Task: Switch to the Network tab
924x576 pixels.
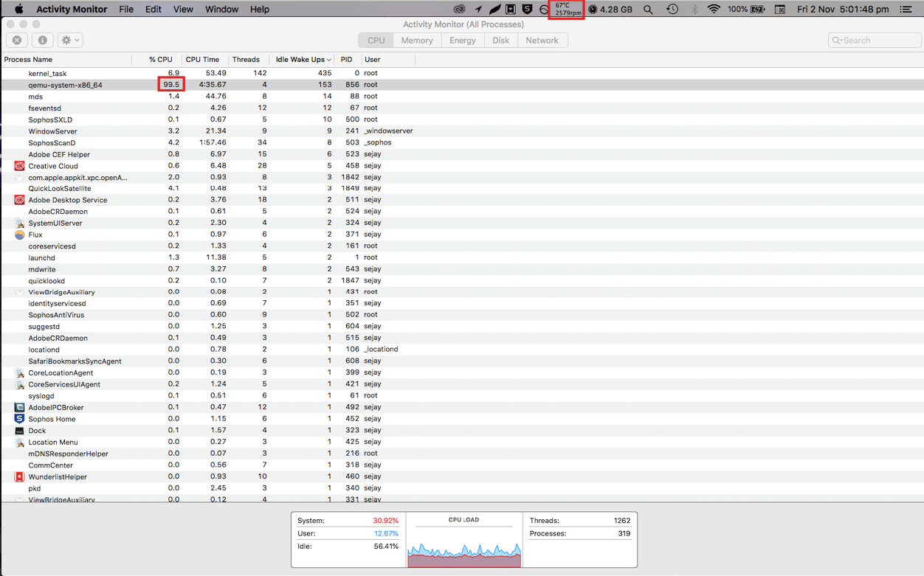Action: pyautogui.click(x=542, y=41)
